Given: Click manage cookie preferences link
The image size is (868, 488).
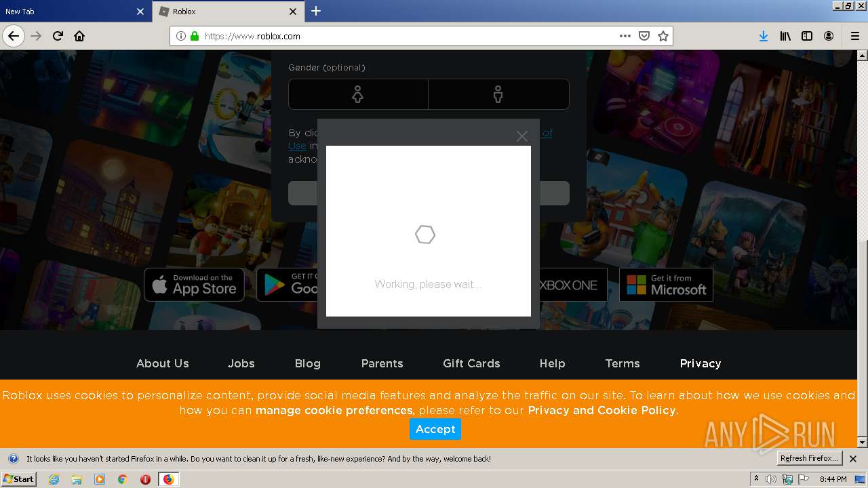Looking at the screenshot, I should coord(334,410).
